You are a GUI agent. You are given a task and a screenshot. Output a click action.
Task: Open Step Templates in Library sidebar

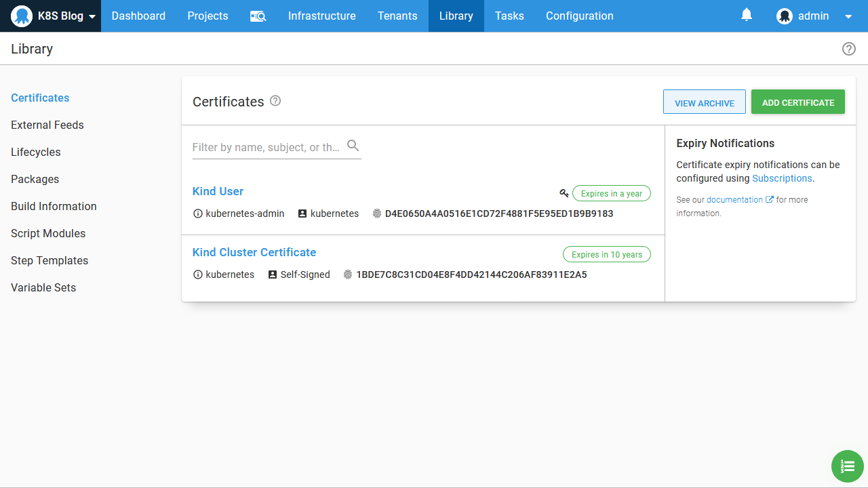click(x=50, y=260)
